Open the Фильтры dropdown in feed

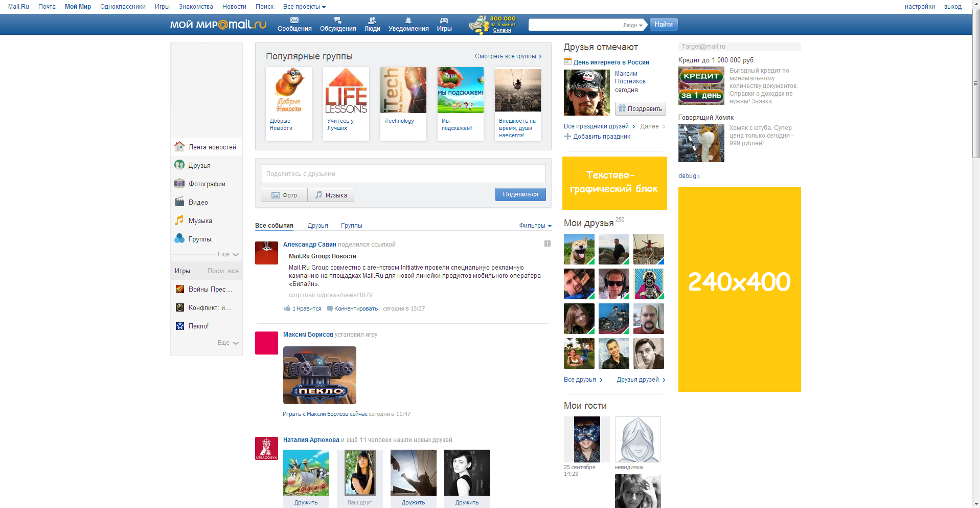coord(535,226)
